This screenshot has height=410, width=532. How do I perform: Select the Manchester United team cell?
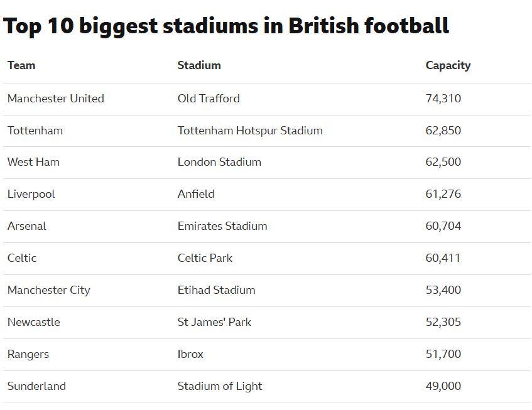click(56, 99)
